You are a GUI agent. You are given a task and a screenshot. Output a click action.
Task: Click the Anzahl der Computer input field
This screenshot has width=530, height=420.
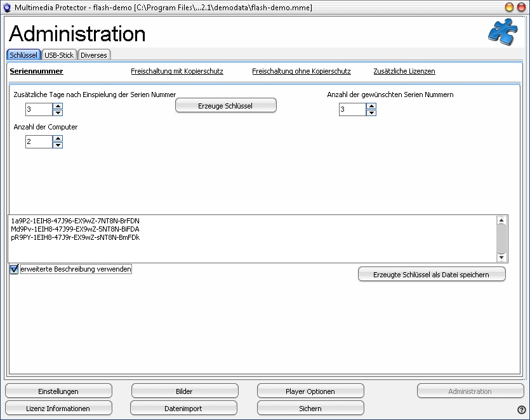pos(38,141)
